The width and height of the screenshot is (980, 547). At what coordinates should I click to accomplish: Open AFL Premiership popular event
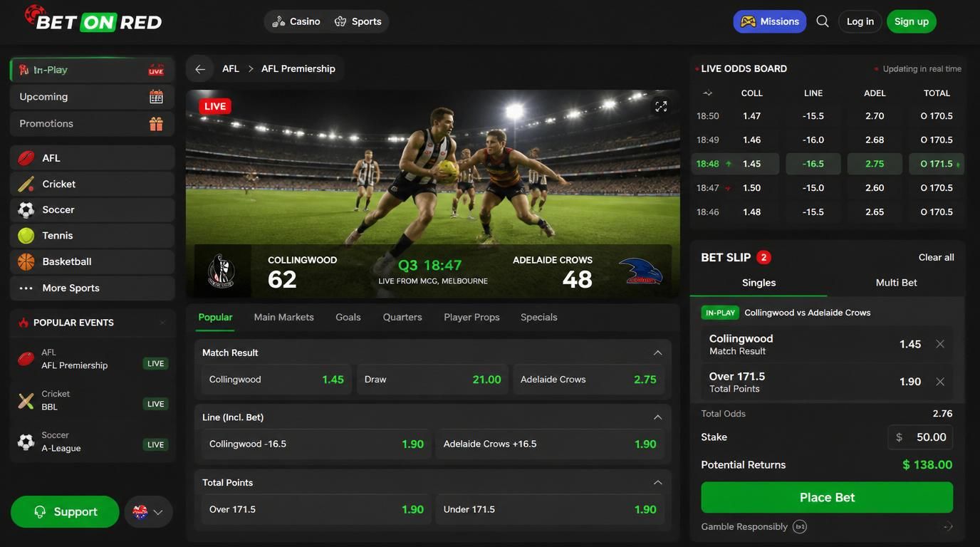point(93,360)
